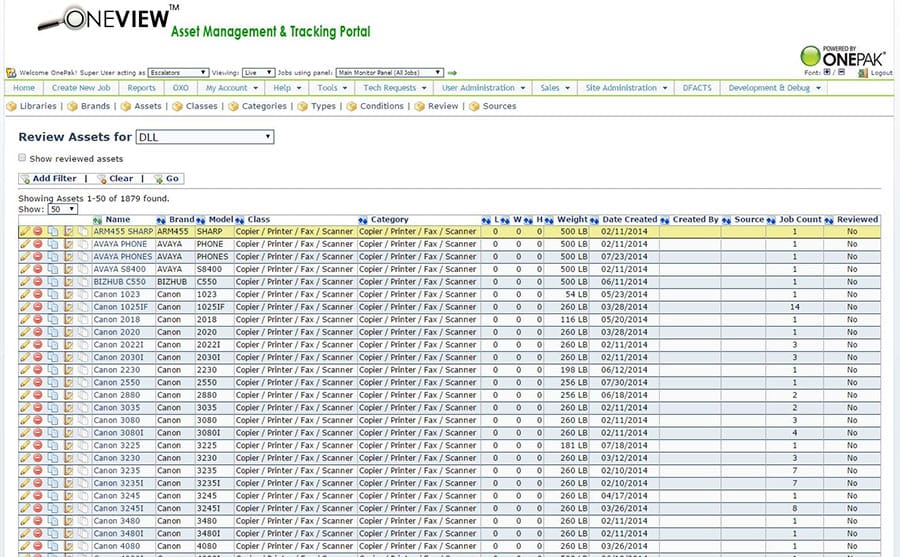The width and height of the screenshot is (900, 557).
Task: Click the Add Filter button
Action: (x=49, y=179)
